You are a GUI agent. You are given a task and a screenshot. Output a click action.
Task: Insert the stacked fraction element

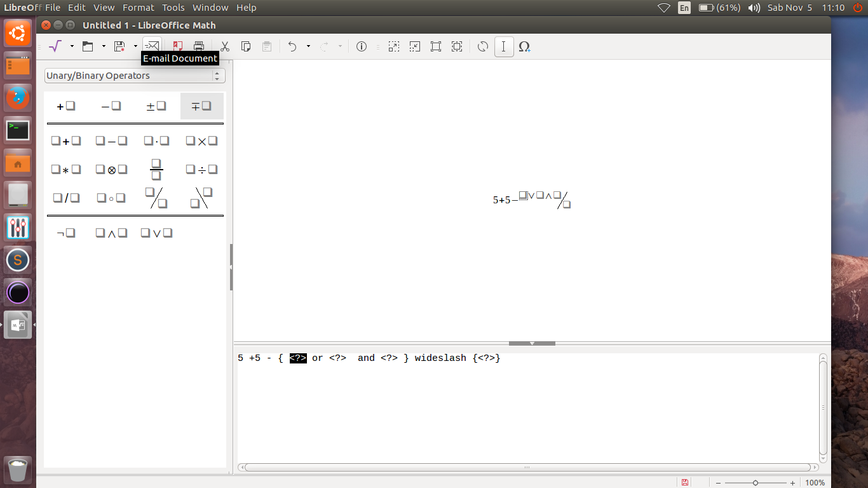coord(156,170)
